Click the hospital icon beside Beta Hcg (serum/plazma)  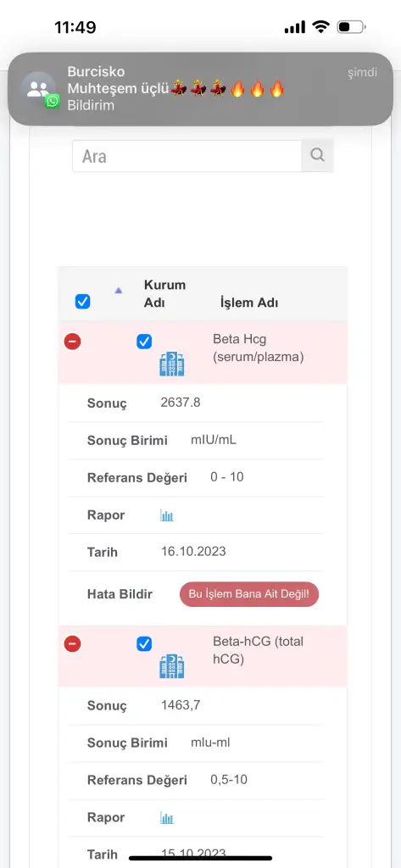[x=172, y=364]
